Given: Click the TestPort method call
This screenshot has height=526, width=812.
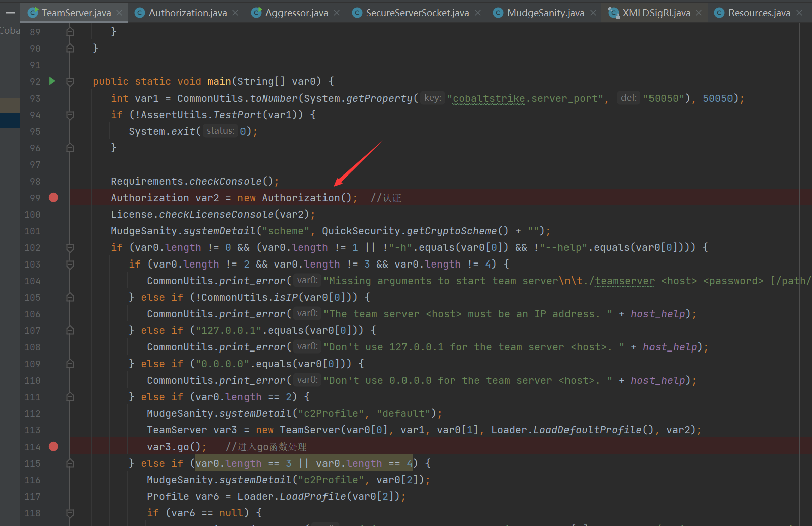Looking at the screenshot, I should point(237,115).
